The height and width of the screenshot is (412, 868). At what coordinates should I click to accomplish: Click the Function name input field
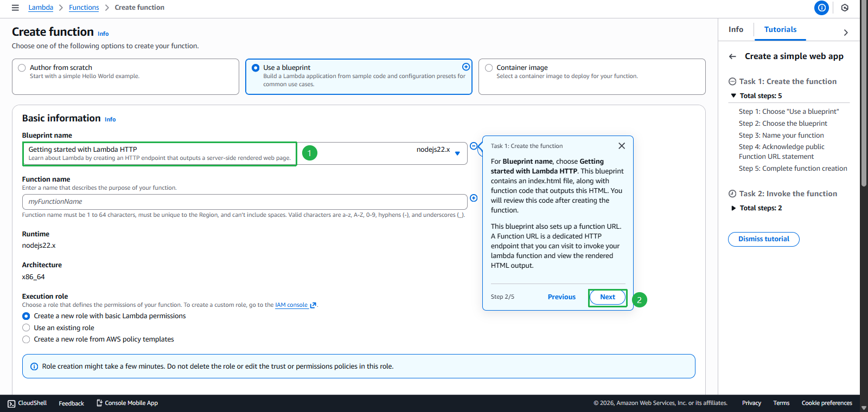point(244,202)
